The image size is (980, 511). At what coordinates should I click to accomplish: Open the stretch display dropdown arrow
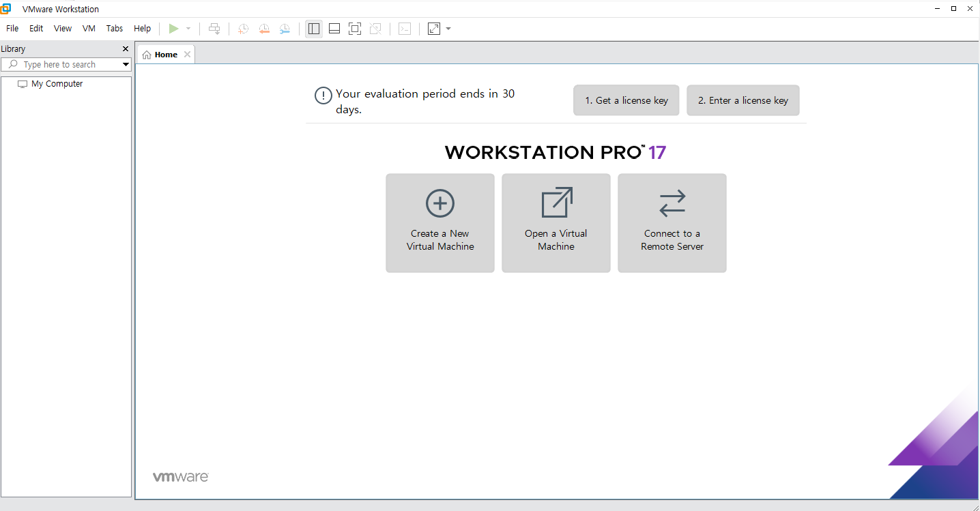pyautogui.click(x=448, y=29)
